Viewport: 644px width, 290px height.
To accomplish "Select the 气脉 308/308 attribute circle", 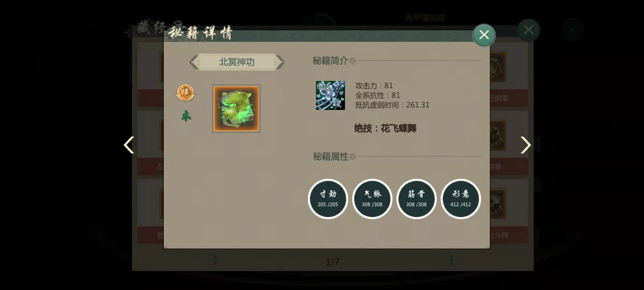I will tap(372, 199).
